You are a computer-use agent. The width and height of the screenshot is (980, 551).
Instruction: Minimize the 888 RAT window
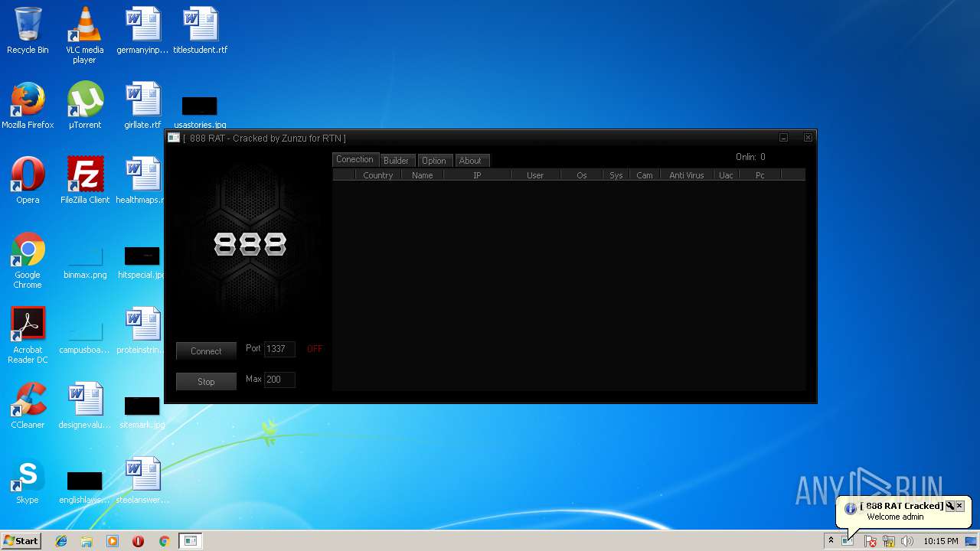(783, 138)
